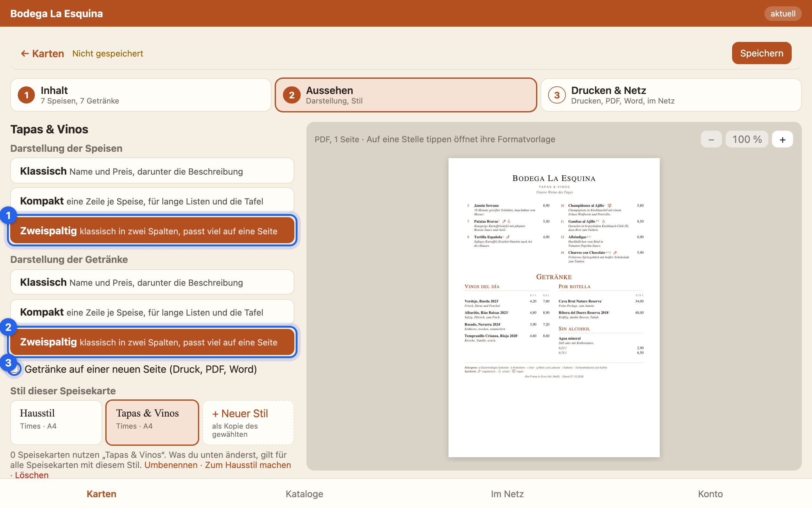The image size is (812, 508).
Task: Tap Sin alcohol heading in preview
Action: [x=574, y=329]
